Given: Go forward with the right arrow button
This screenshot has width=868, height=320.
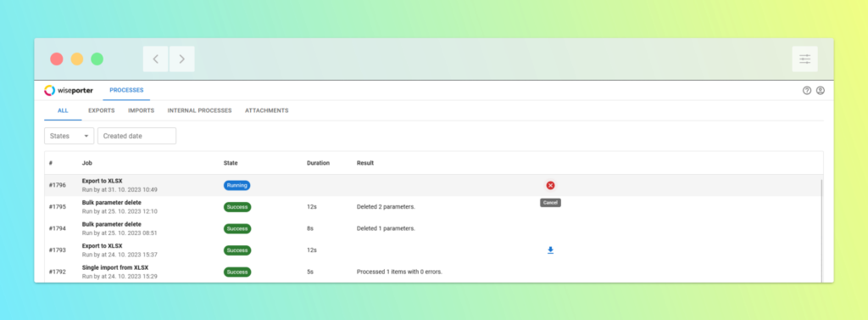Looking at the screenshot, I should [181, 59].
